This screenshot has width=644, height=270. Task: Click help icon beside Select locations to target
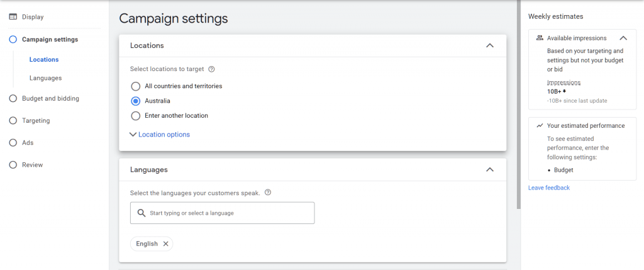click(211, 69)
